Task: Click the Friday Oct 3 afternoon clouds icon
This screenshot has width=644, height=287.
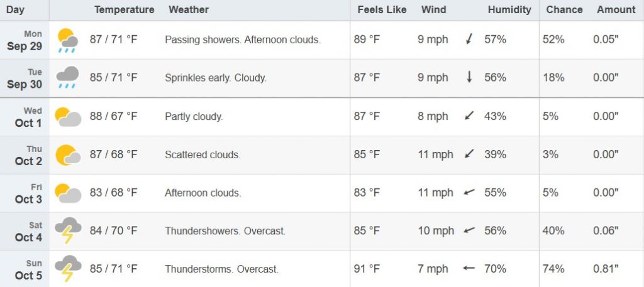Action: pyautogui.click(x=67, y=193)
